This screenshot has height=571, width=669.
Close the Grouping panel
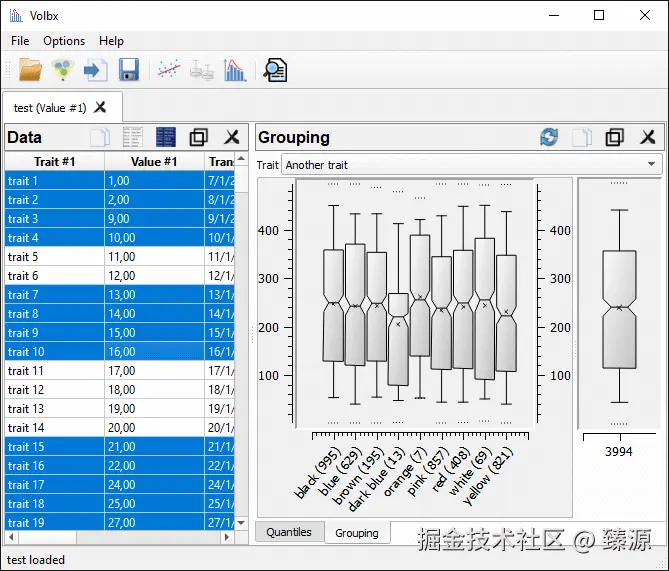click(648, 137)
